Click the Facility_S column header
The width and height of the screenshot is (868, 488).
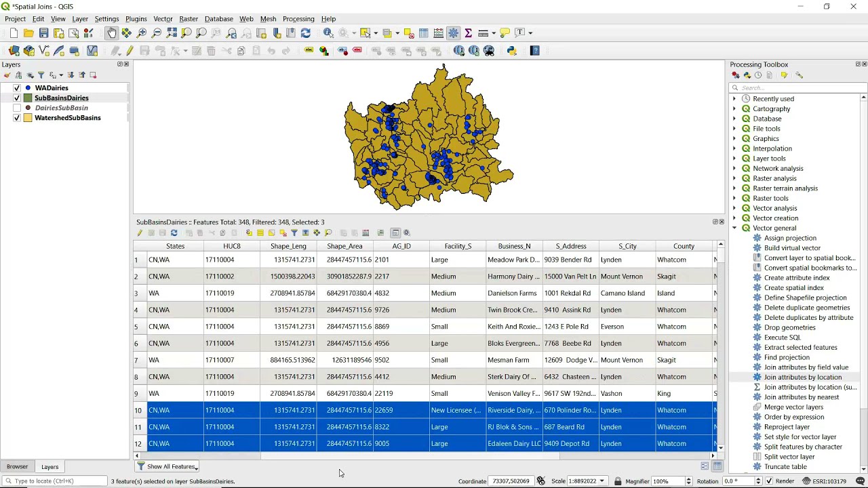458,246
